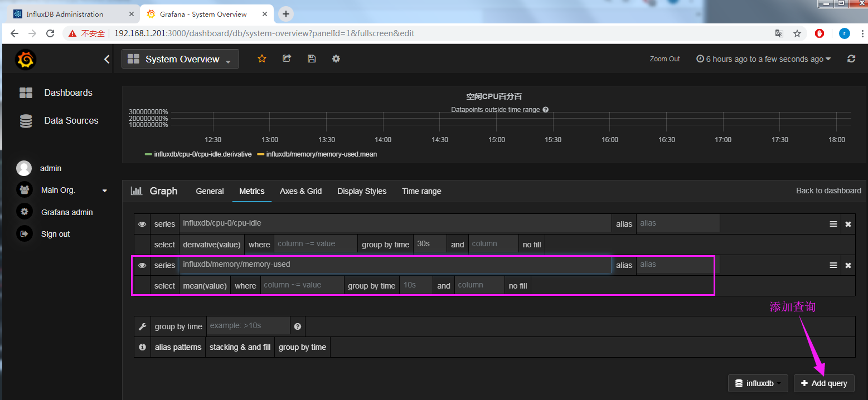Viewport: 868px width, 400px height.
Task: Click the 30s group by time field
Action: (429, 244)
